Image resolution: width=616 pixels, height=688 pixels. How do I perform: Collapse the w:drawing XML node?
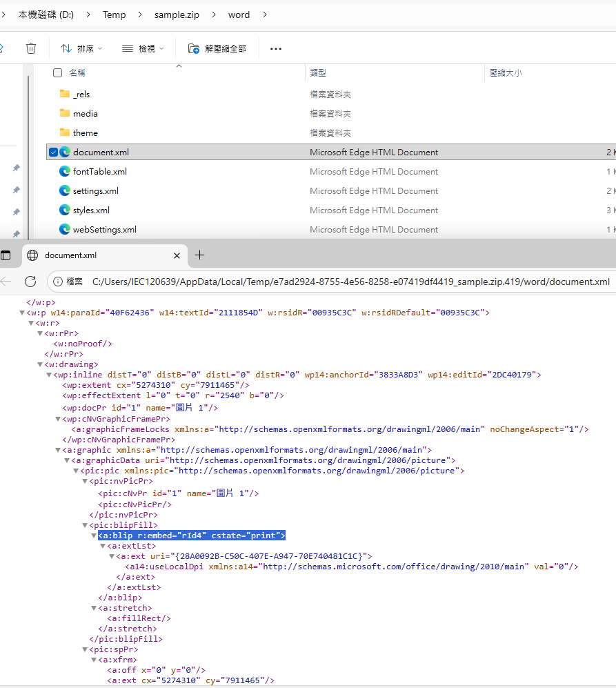pyautogui.click(x=40, y=364)
